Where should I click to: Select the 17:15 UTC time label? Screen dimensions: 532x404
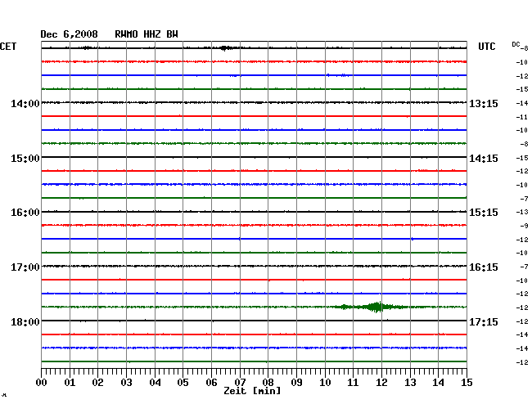tap(484, 321)
